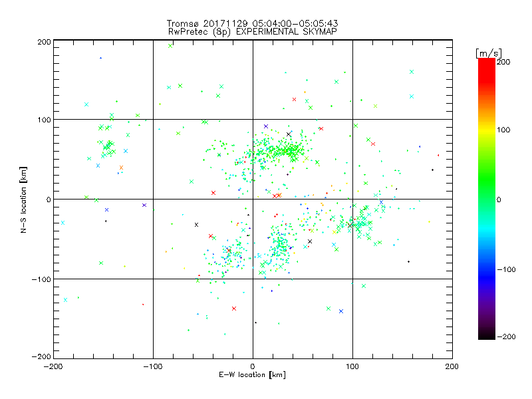Click the y-axis tick label '0'
The height and width of the screenshot is (399, 532).
point(49,200)
